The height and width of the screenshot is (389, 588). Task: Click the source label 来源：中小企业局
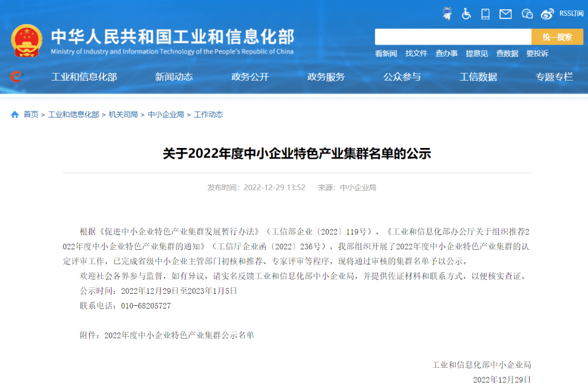point(347,187)
